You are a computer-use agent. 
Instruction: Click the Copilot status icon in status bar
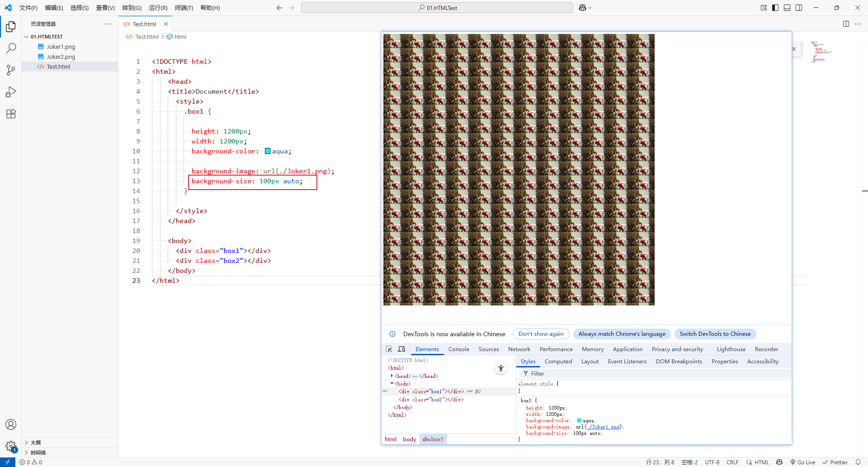coord(779,462)
